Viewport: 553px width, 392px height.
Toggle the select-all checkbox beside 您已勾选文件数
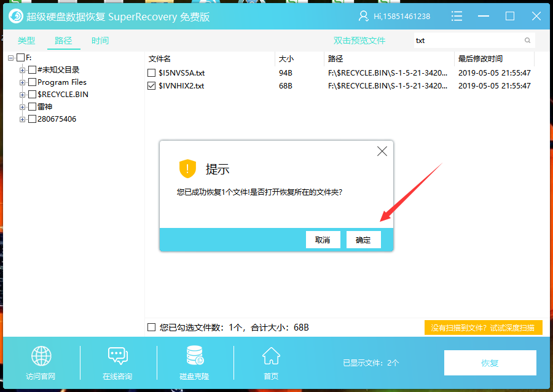coord(151,327)
